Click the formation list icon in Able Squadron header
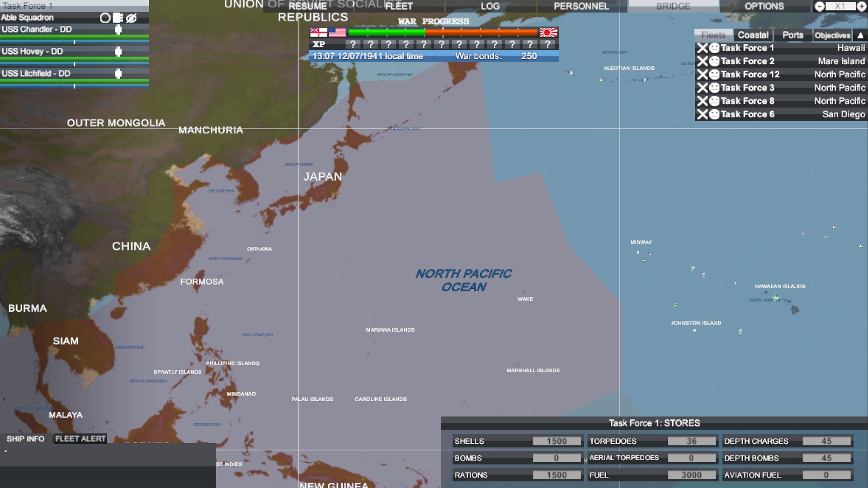The height and width of the screenshot is (488, 868). point(118,18)
